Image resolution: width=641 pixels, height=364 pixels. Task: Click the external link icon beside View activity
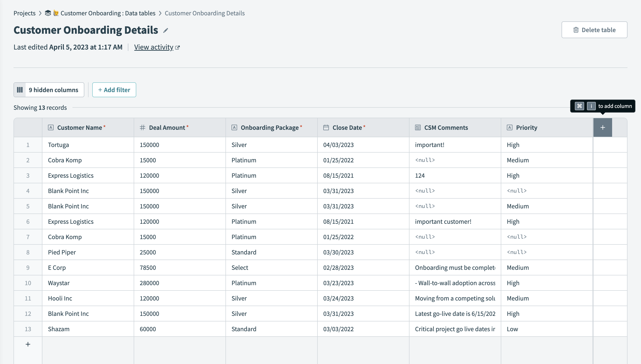[178, 47]
